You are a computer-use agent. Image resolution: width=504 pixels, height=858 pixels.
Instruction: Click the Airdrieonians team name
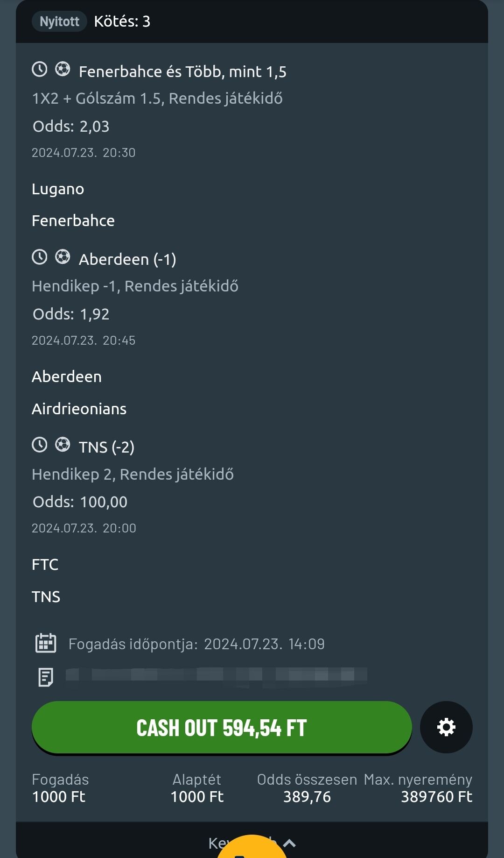pyautogui.click(x=79, y=409)
